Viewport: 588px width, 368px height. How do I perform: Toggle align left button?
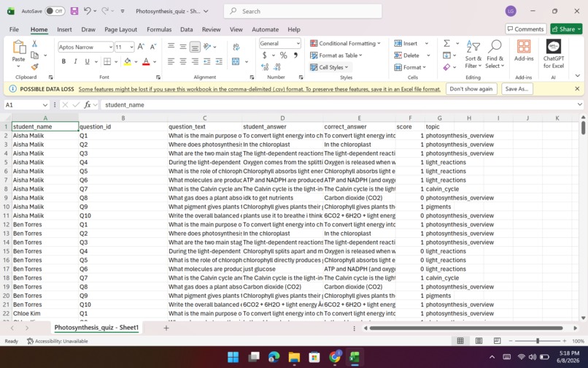click(171, 61)
